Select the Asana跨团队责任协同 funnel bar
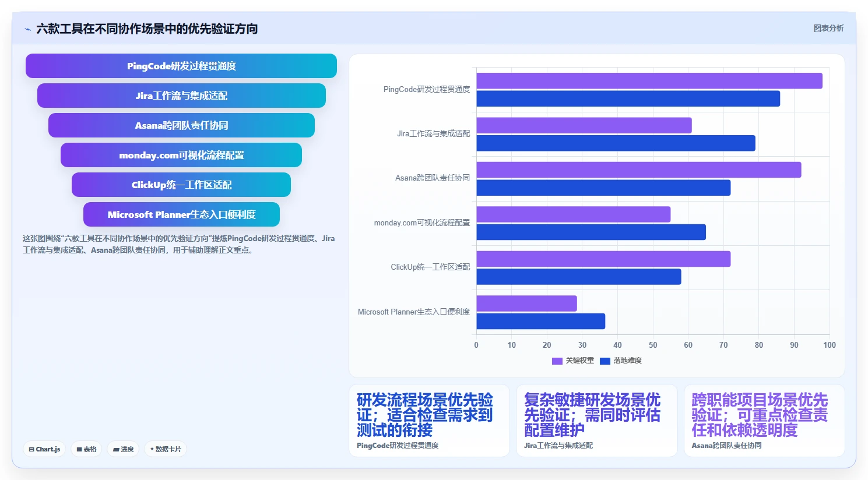 click(181, 125)
